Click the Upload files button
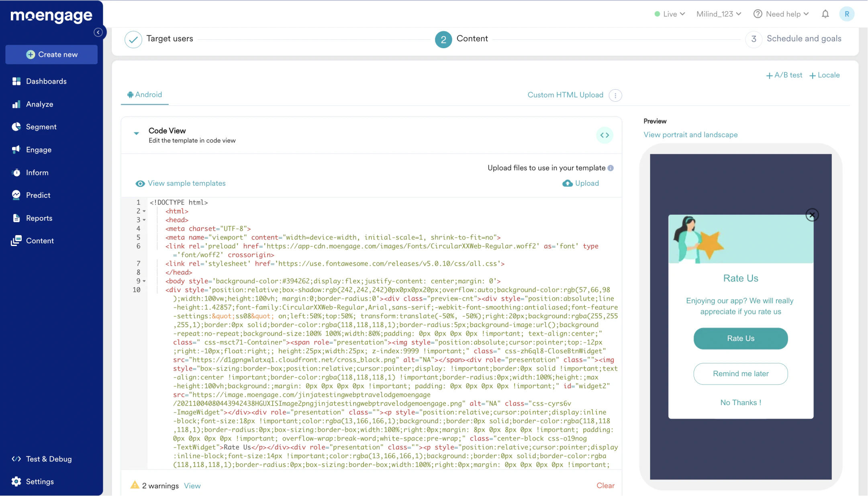Screen dimensions: 868x496 click(x=581, y=183)
